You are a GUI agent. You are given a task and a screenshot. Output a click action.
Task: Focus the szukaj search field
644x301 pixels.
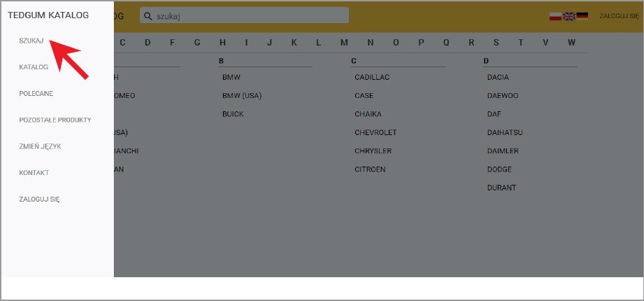244,15
